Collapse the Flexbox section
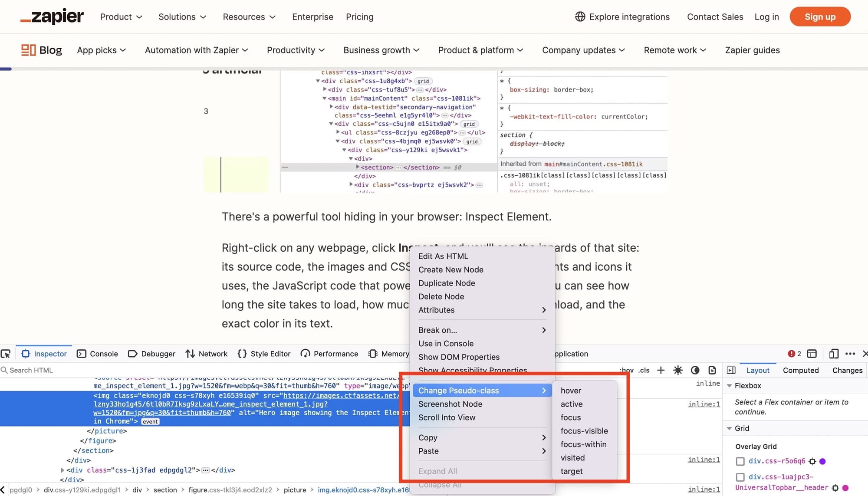 click(730, 386)
